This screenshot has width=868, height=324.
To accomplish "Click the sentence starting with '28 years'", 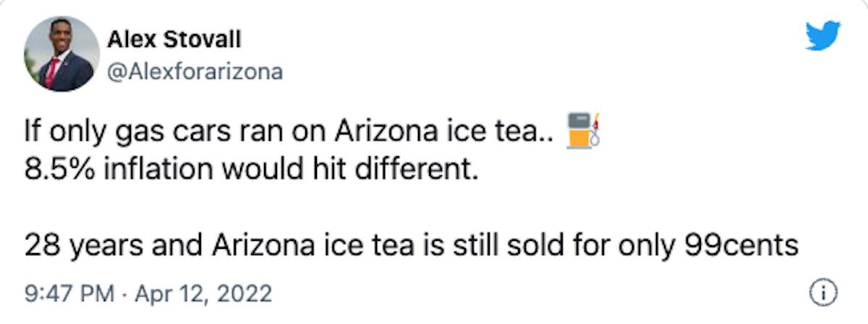I will click(x=411, y=247).
